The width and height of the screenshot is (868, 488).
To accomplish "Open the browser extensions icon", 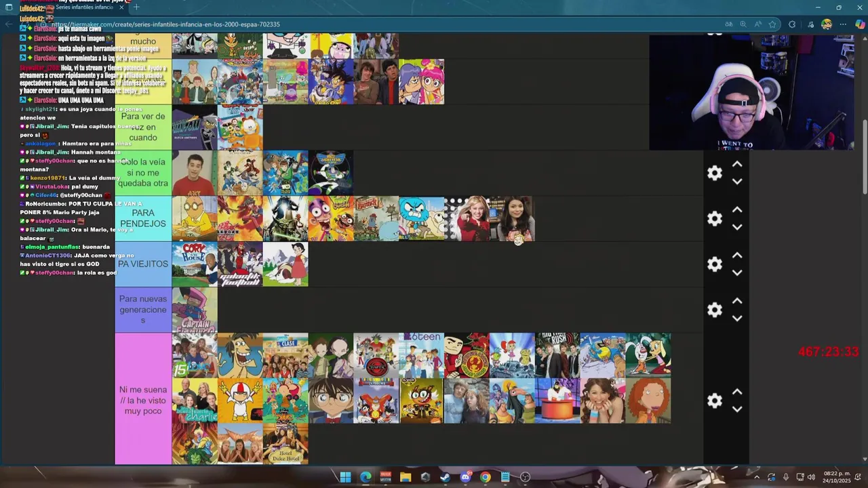I will point(792,24).
